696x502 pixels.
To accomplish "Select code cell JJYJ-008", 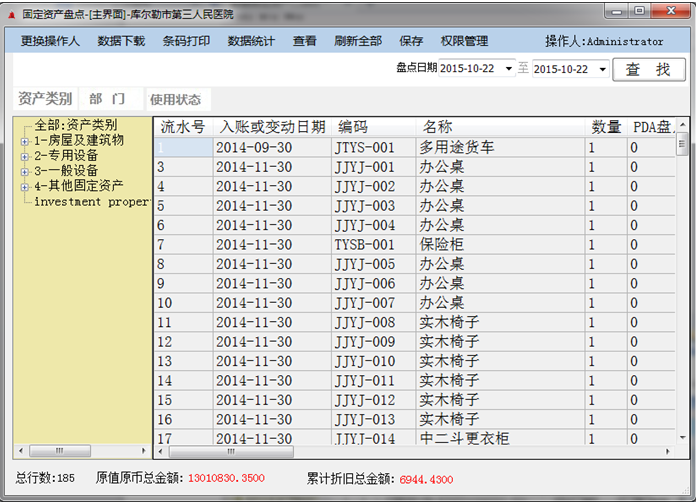I will click(x=373, y=322).
